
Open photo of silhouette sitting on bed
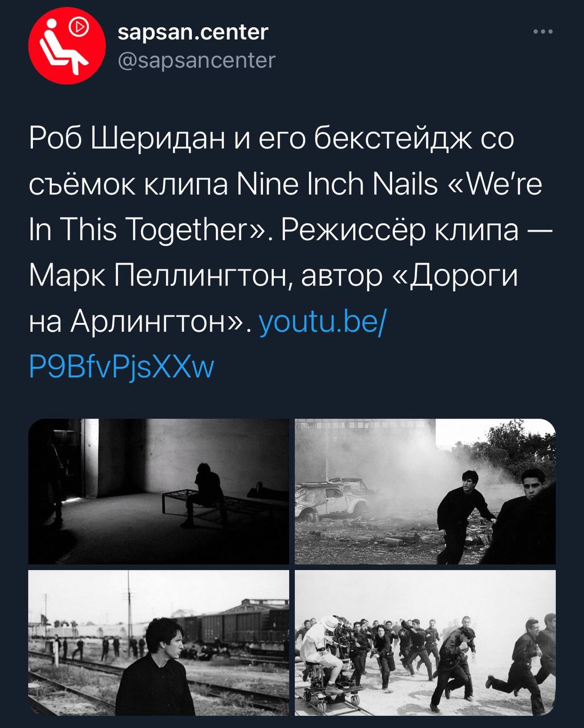159,491
